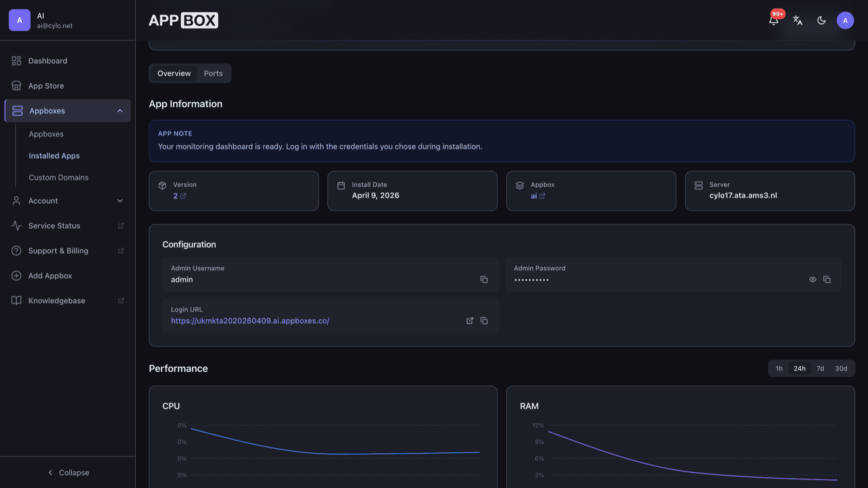The height and width of the screenshot is (488, 868).
Task: Click the admin username text
Action: [x=182, y=280]
